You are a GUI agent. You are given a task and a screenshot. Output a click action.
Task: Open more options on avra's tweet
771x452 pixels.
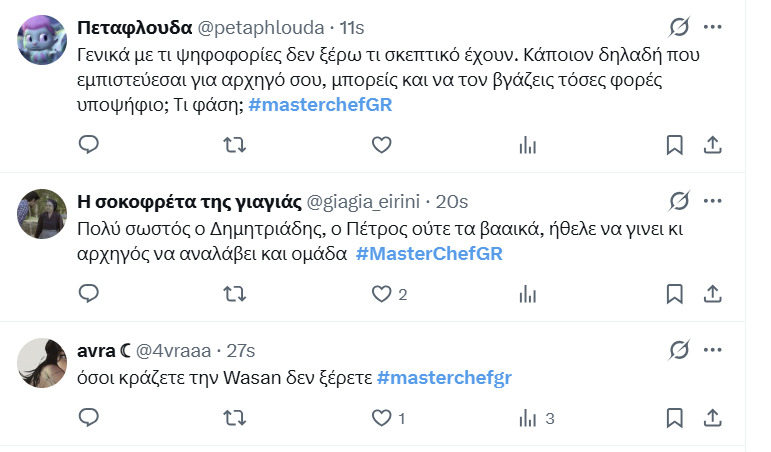(x=713, y=349)
